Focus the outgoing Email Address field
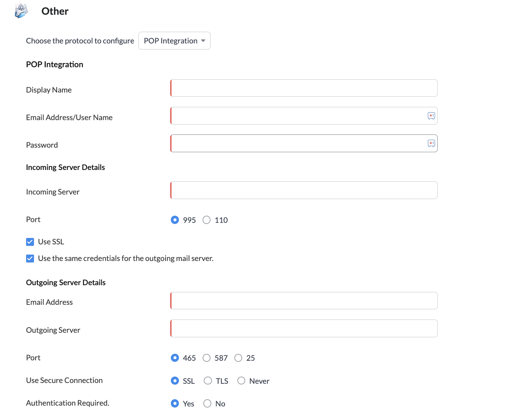This screenshot has height=420, width=511. [x=304, y=301]
